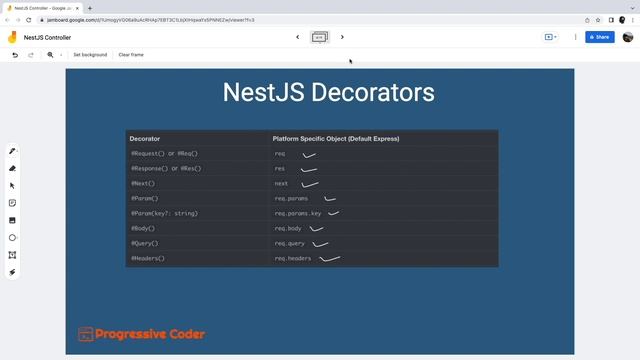Redo the last action
The width and height of the screenshot is (640, 360).
[31, 55]
